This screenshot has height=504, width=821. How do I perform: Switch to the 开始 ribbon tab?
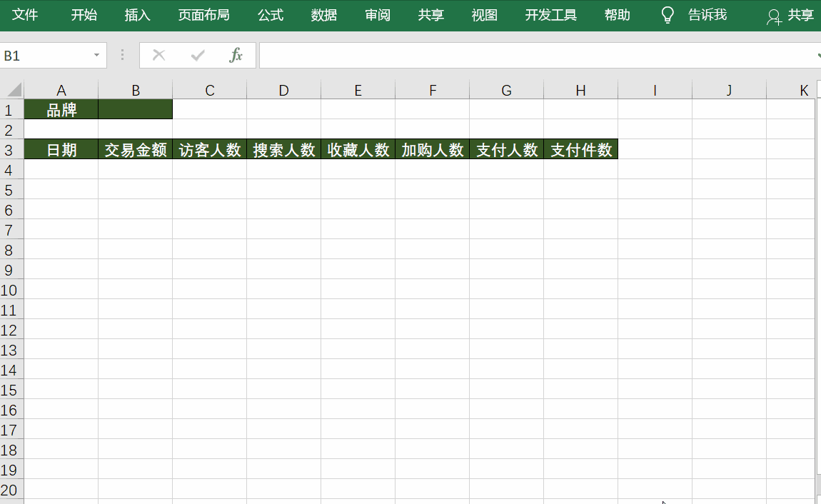click(84, 15)
